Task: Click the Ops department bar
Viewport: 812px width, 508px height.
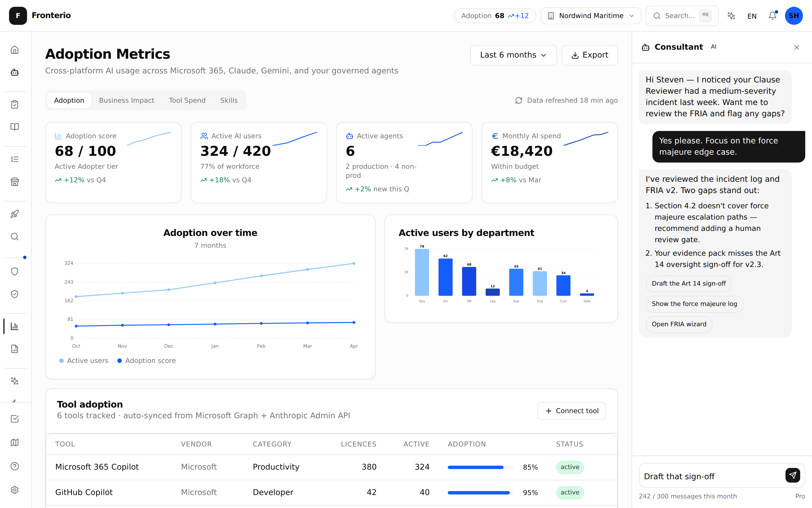Action: click(422, 272)
